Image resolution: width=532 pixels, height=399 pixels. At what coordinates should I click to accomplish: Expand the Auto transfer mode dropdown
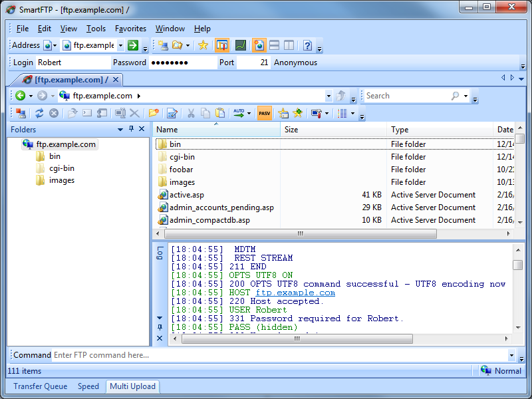point(249,113)
